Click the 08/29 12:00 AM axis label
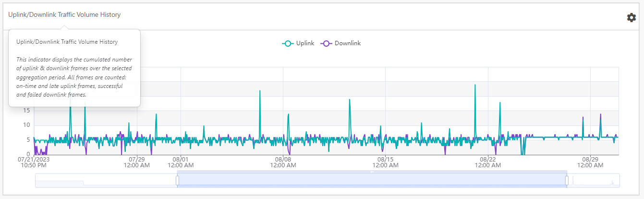This screenshot has height=199, width=644. pyautogui.click(x=590, y=162)
